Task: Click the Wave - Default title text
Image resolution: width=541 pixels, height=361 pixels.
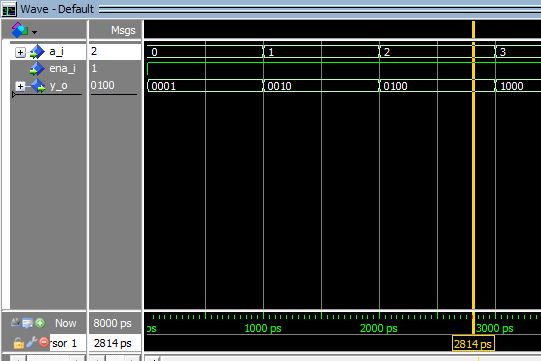Action: coord(57,9)
